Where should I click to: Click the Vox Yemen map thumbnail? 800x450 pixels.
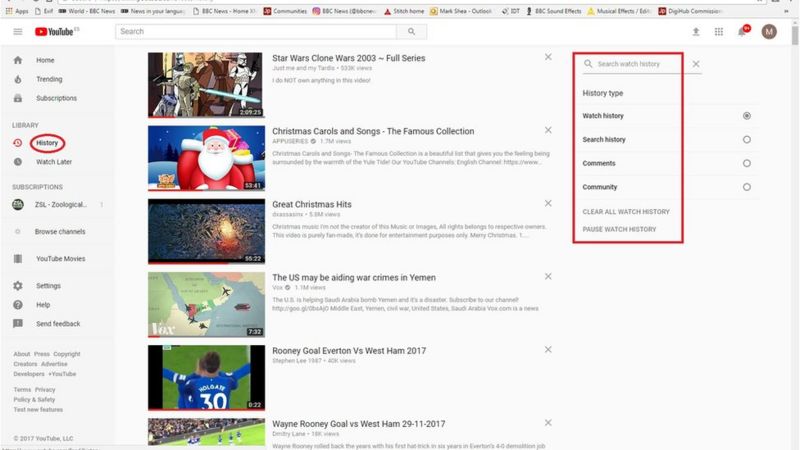[206, 305]
